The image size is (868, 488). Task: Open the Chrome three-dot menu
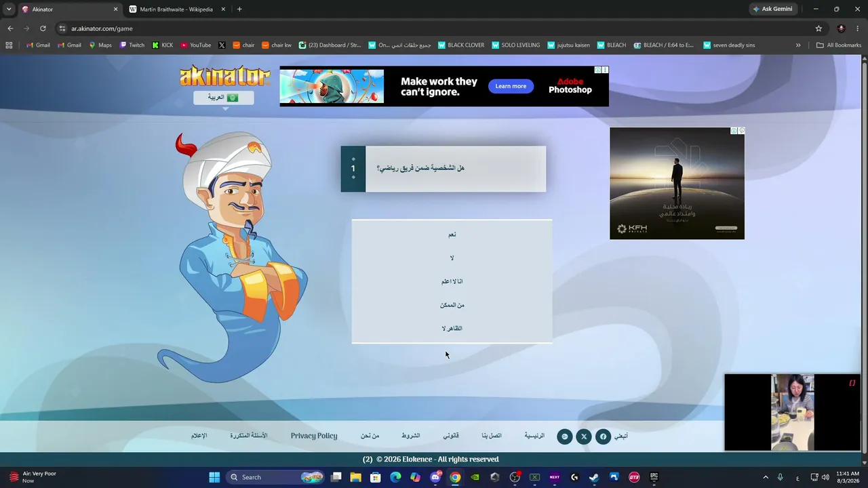858,28
